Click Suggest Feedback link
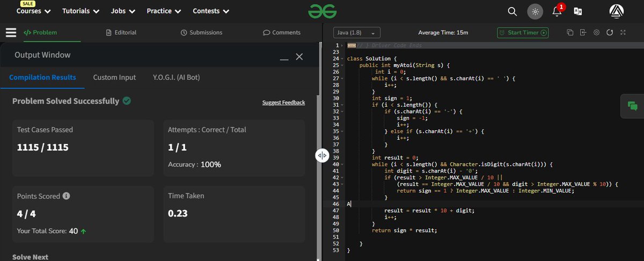This screenshot has height=261, width=644. 283,102
